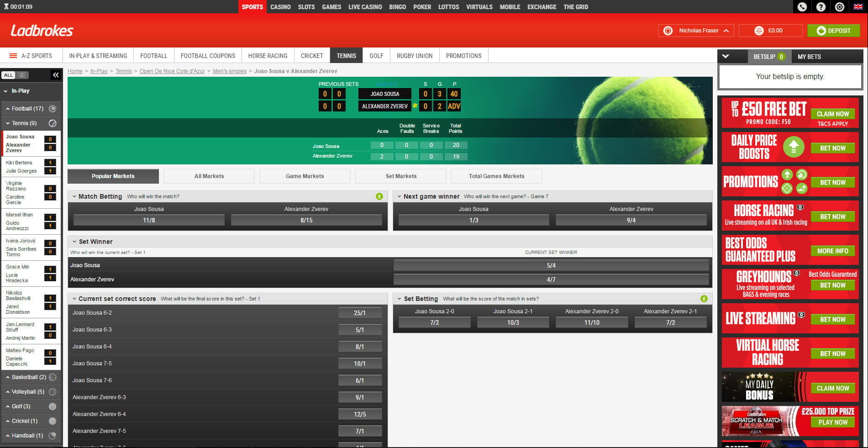Expand Basketball (2) in sidebar

(8, 377)
